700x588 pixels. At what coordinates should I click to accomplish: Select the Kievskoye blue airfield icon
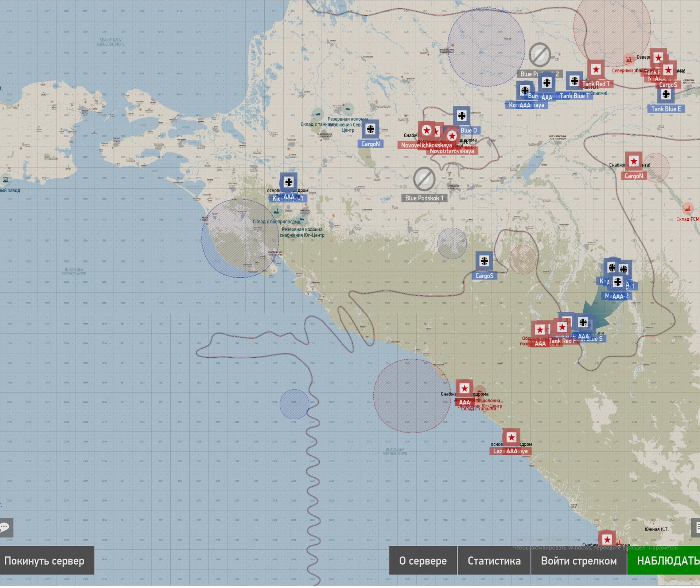289,182
